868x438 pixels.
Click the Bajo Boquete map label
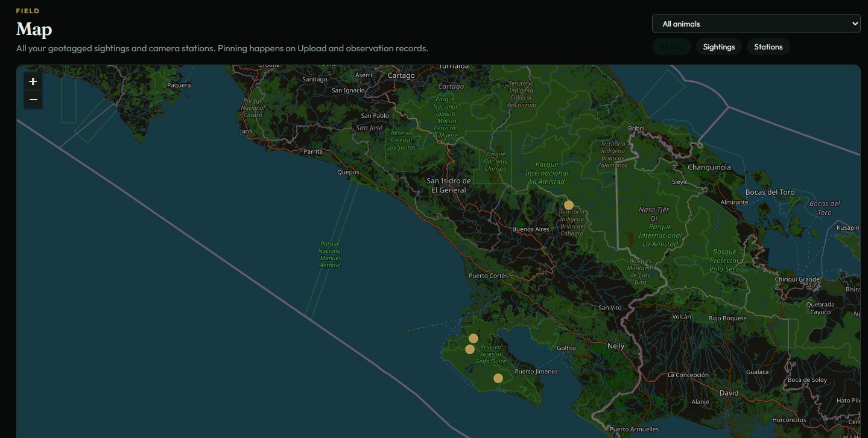[727, 318]
